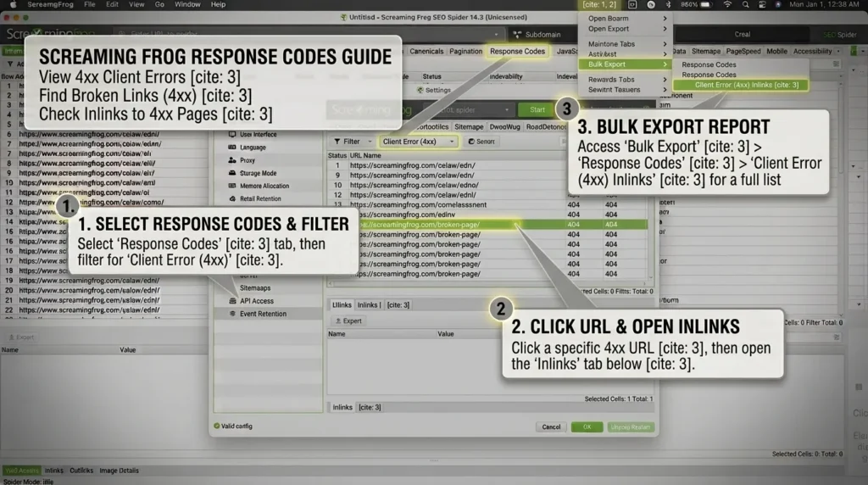Click the Retail Retention icon

click(x=232, y=198)
